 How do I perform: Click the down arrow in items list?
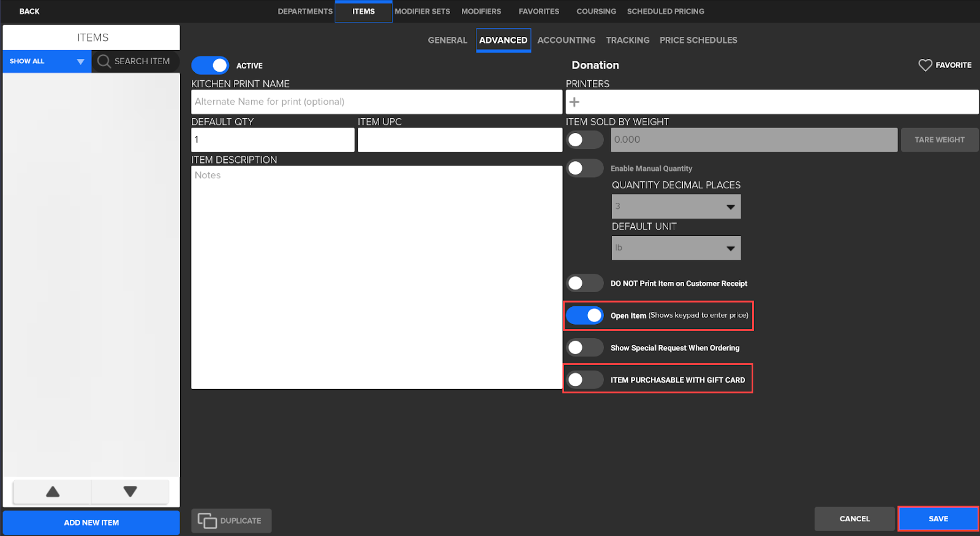pos(130,491)
